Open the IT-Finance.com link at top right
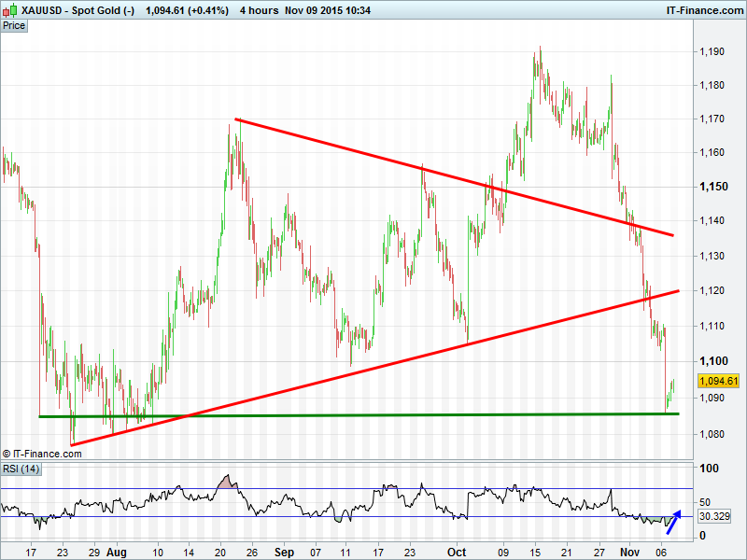This screenshot has width=747, height=560. point(703,9)
